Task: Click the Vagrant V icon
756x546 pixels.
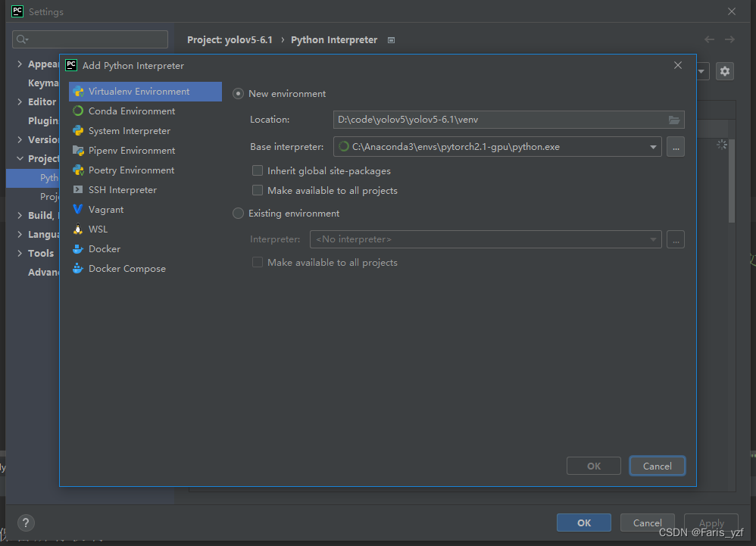Action: (x=77, y=210)
